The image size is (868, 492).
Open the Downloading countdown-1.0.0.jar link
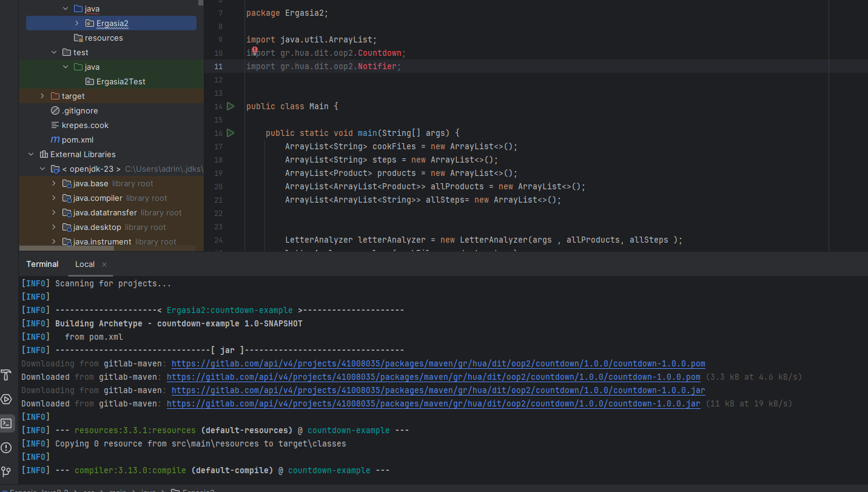click(x=439, y=390)
